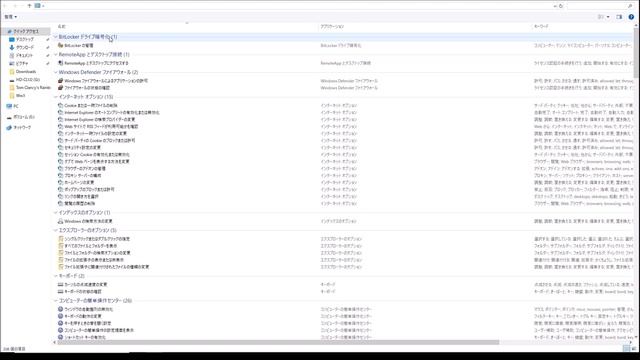Viewport: 640px width, 360px height.
Task: Sort by the アプリケーション column header
Action: (332, 26)
